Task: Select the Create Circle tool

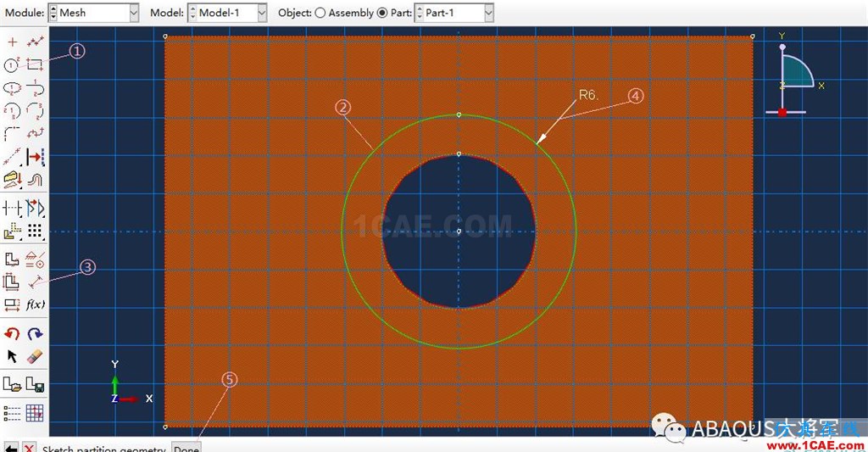Action: (x=12, y=65)
